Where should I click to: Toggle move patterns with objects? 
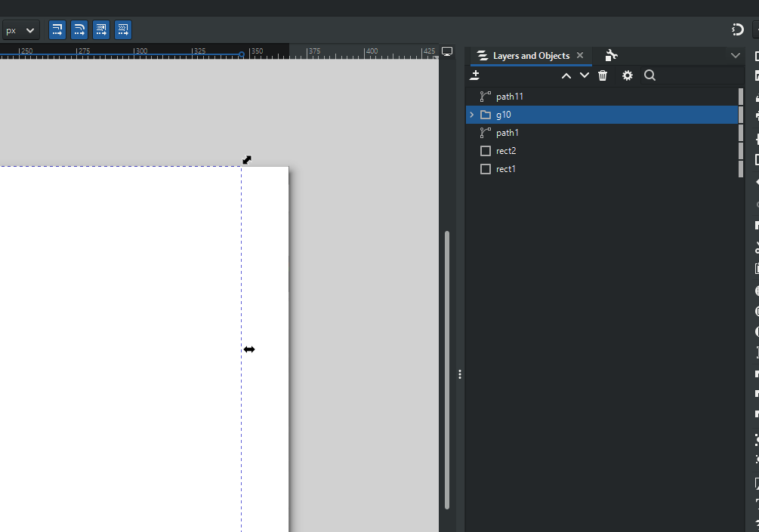pyautogui.click(x=123, y=30)
